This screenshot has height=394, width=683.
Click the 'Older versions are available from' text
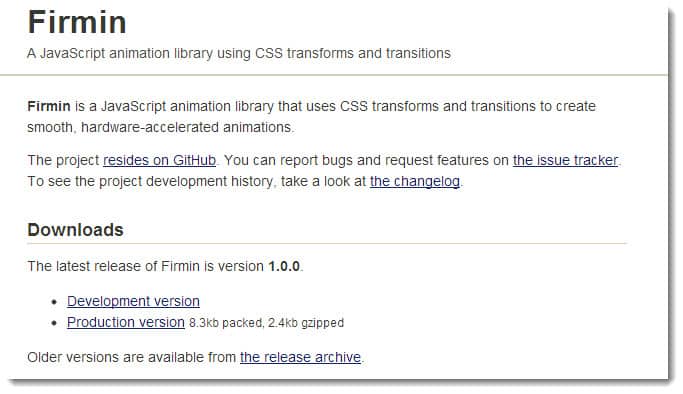click(x=132, y=357)
